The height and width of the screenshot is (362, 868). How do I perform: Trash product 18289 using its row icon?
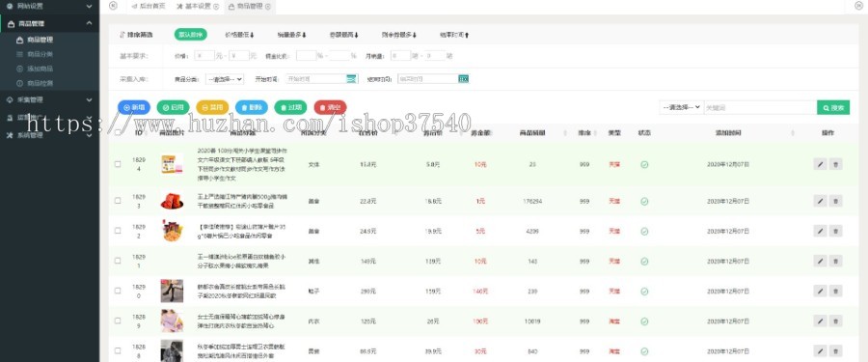835,321
